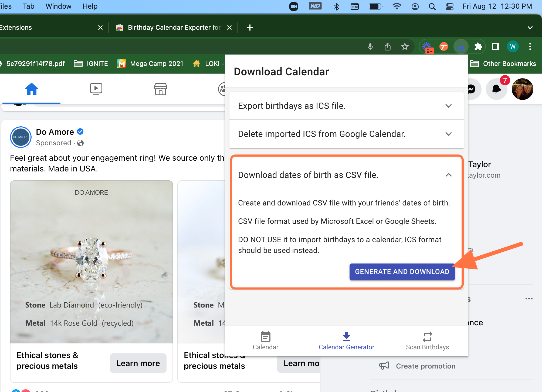
Task: Open the Do Amore sponsored page link
Action: (x=55, y=132)
